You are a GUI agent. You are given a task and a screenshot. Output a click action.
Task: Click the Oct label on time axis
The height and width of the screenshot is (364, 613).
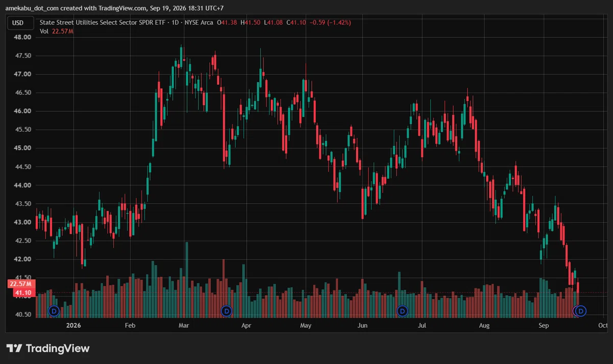click(x=603, y=325)
